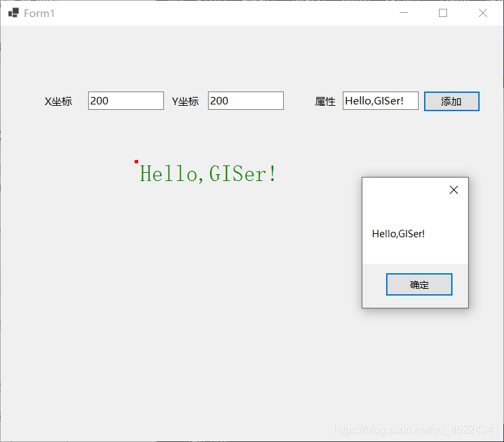
Task: Click the Form1 application icon
Action: coord(14,13)
